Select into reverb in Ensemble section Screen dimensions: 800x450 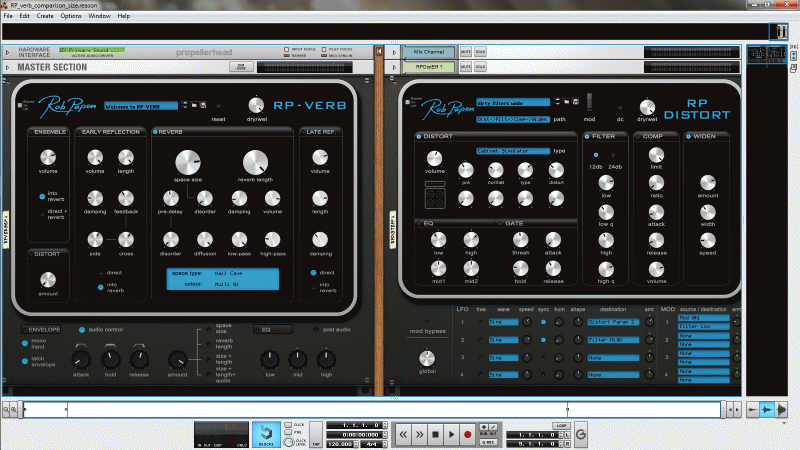pos(42,196)
